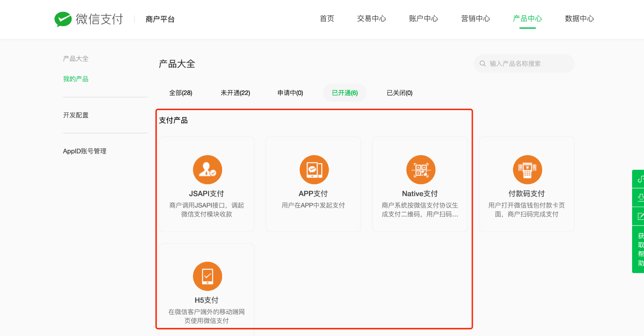Click the edit feedback icon in side bar
The width and height of the screenshot is (644, 336).
click(640, 216)
